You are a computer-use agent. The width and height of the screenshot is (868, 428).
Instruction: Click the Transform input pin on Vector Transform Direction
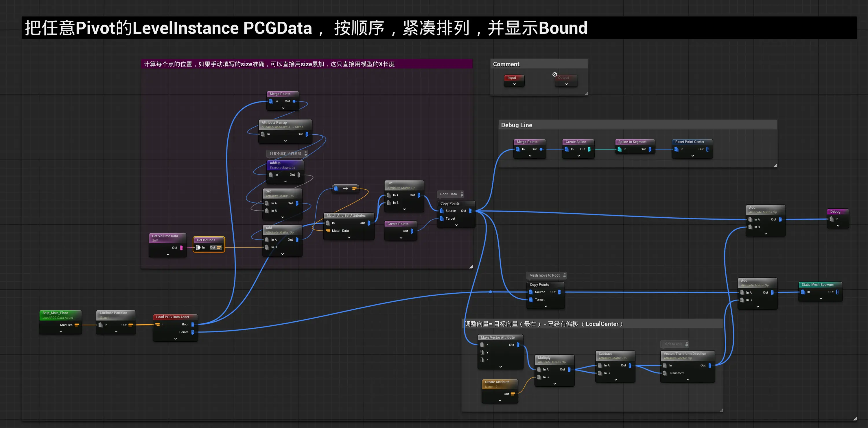coord(665,373)
